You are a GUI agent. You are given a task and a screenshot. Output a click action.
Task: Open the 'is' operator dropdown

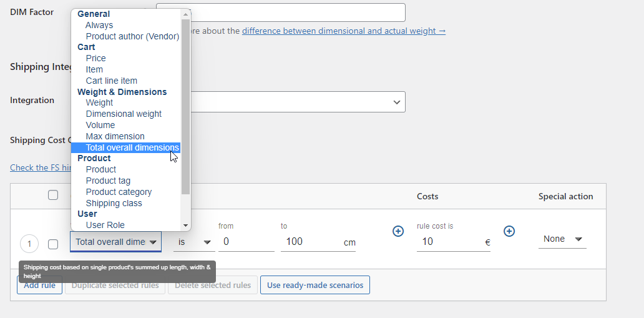click(x=194, y=242)
